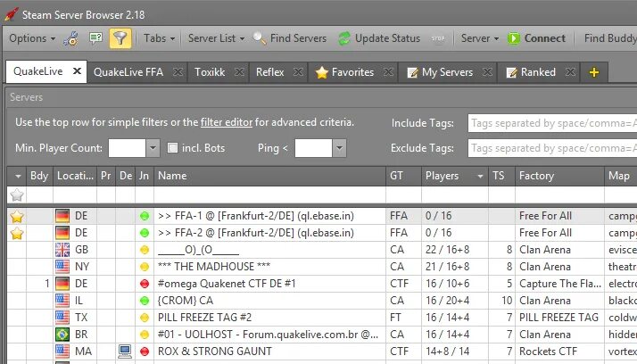Switch to the Toxikk tab
Viewport: 637px width, 364px height.
[x=210, y=72]
